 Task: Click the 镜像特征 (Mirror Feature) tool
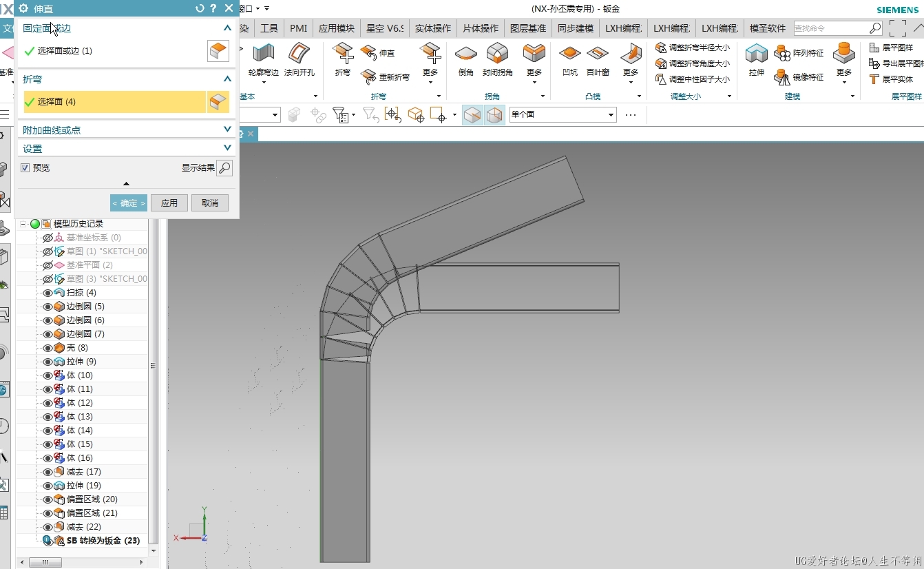click(799, 77)
